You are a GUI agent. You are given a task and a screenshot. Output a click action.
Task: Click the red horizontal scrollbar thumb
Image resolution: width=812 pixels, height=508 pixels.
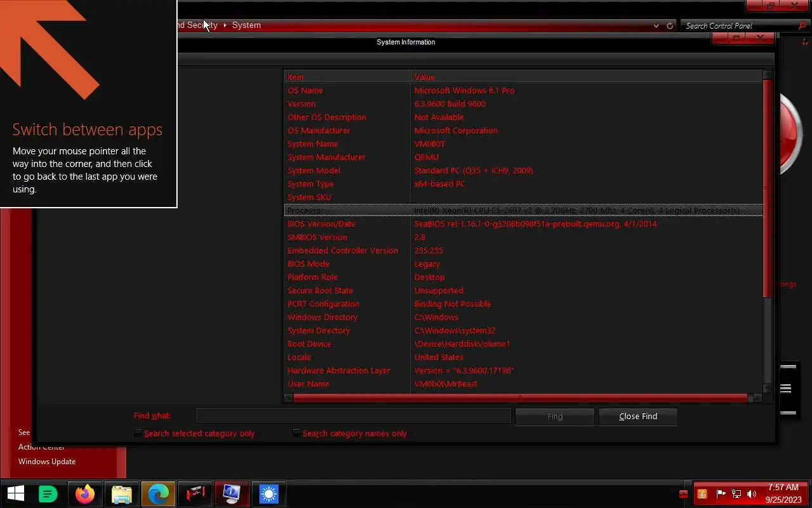click(520, 398)
